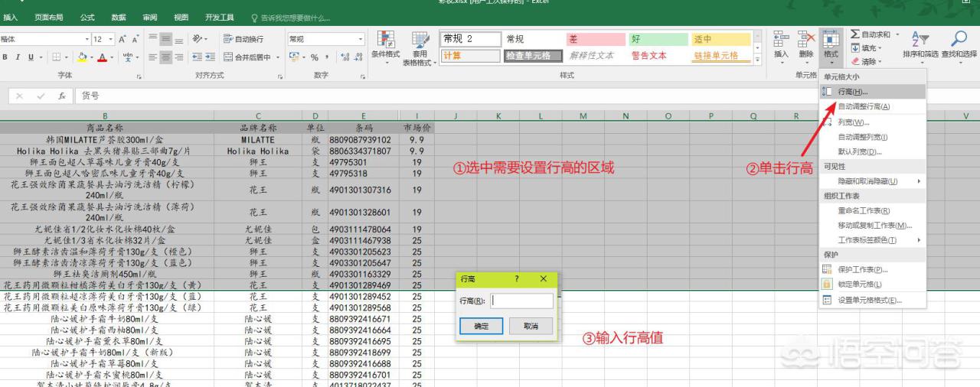Focus the 行高(R) input field
This screenshot has height=387, width=980.
coord(521,301)
